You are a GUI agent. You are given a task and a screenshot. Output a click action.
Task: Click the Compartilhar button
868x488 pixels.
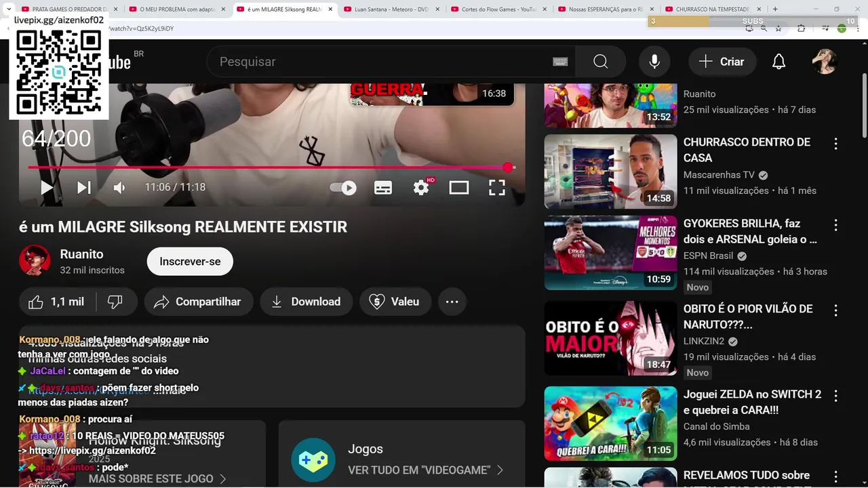(x=199, y=302)
